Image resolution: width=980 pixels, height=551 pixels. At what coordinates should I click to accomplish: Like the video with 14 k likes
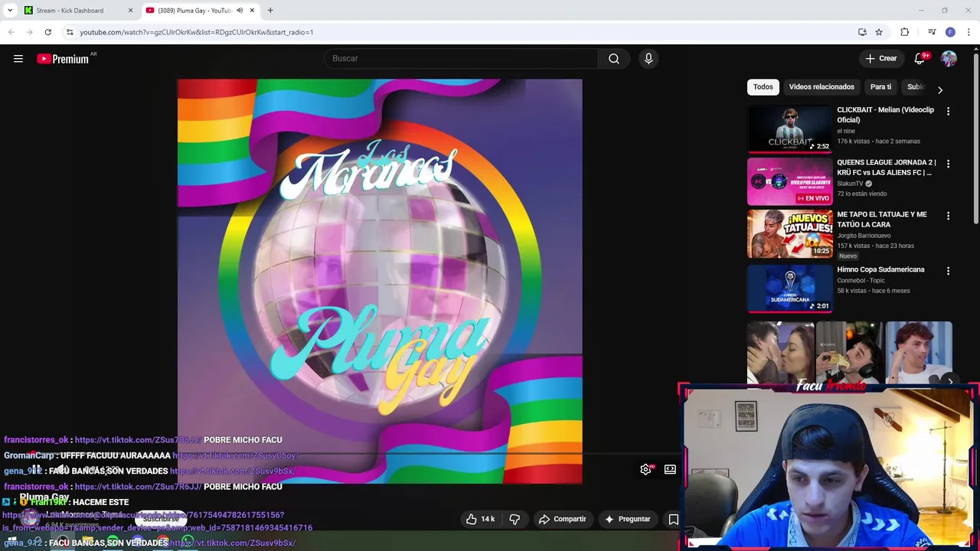[x=480, y=519]
